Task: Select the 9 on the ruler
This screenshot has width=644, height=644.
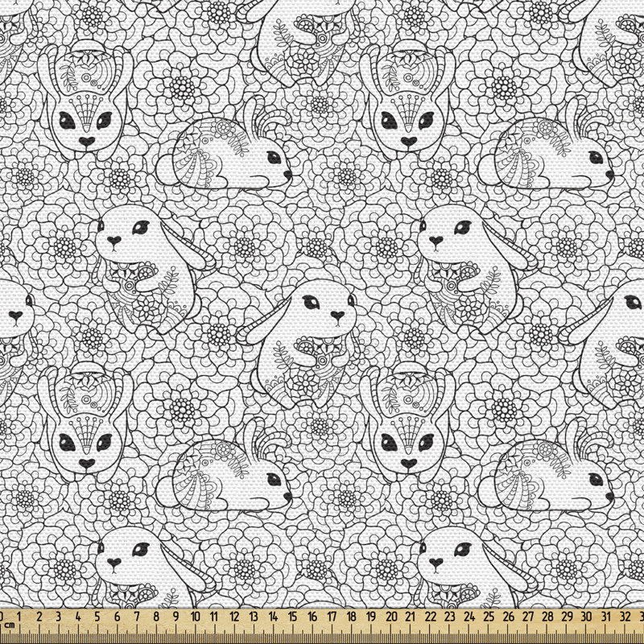Action: (175, 617)
